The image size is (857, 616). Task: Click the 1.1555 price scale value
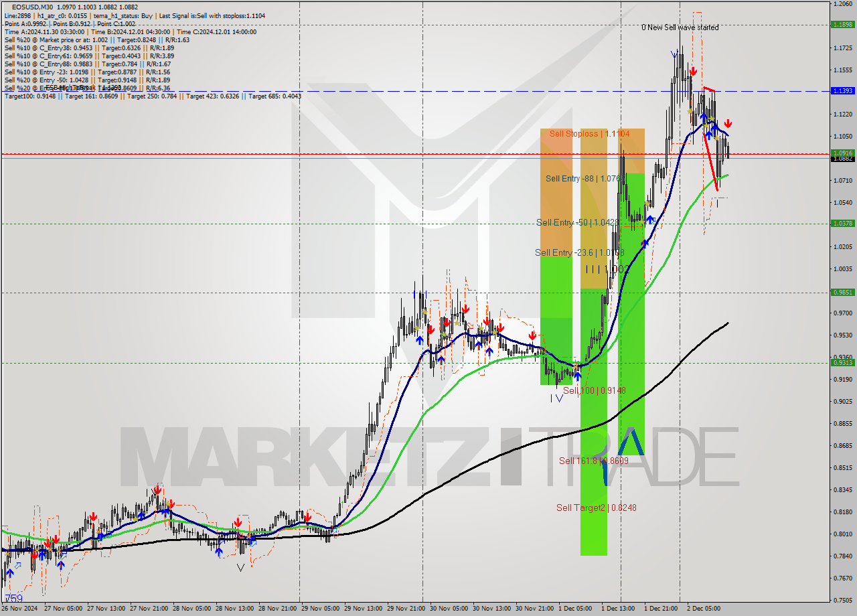click(x=842, y=70)
